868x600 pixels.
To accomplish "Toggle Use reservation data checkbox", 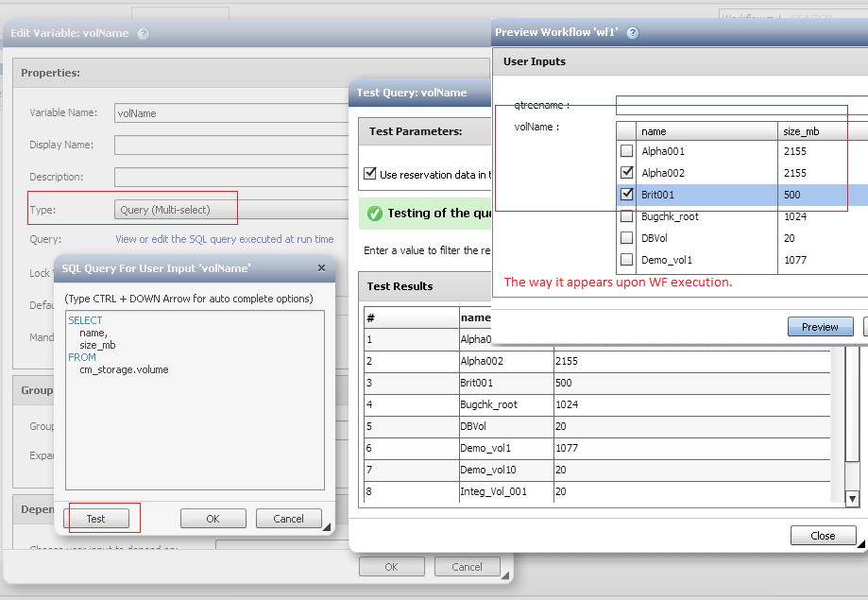I will pos(370,174).
